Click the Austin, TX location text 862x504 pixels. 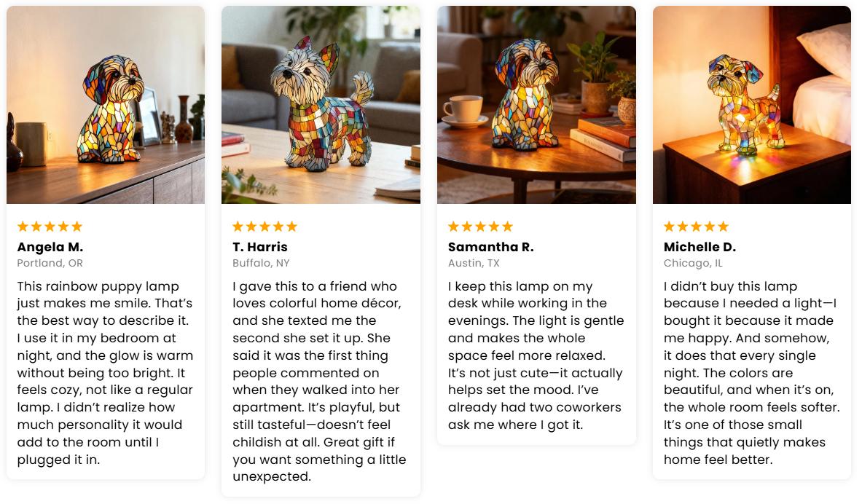[474, 263]
